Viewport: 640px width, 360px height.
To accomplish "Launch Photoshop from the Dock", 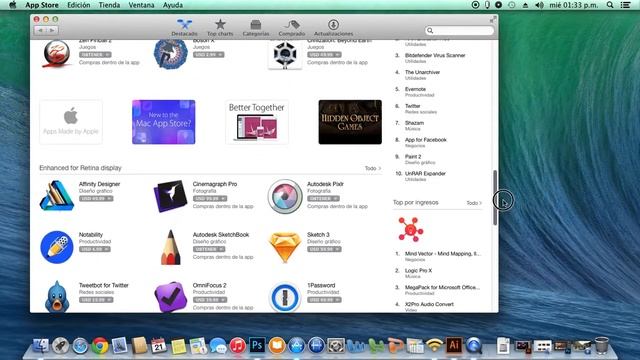I will pyautogui.click(x=257, y=346).
